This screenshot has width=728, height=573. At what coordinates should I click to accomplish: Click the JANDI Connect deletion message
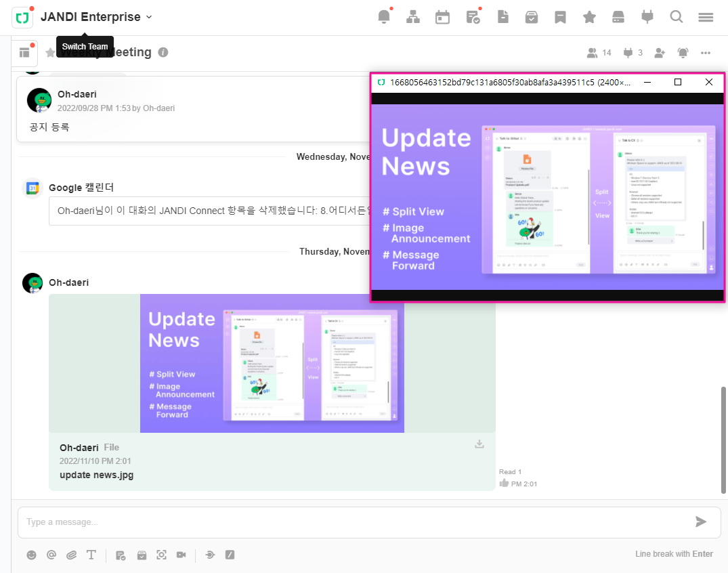pyautogui.click(x=209, y=211)
